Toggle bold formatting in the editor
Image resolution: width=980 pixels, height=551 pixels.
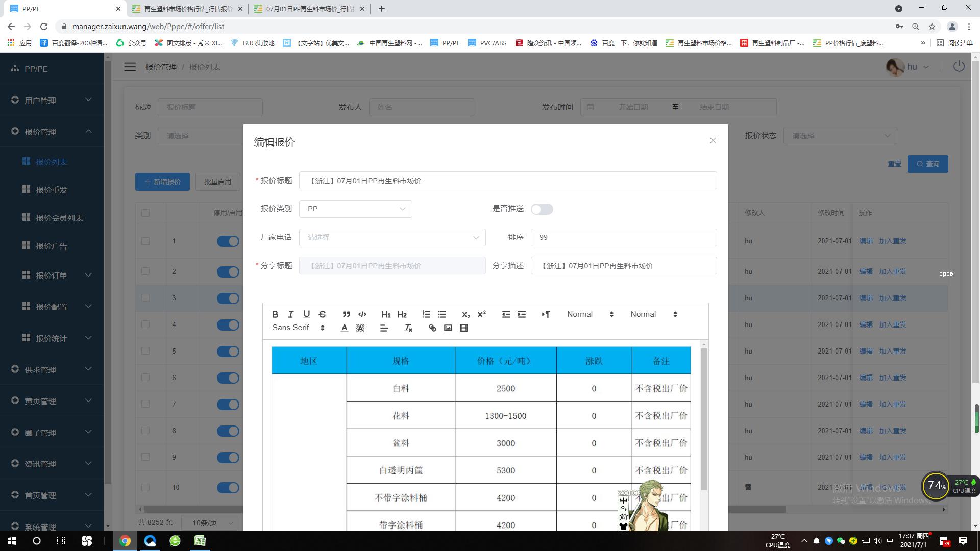coord(275,314)
